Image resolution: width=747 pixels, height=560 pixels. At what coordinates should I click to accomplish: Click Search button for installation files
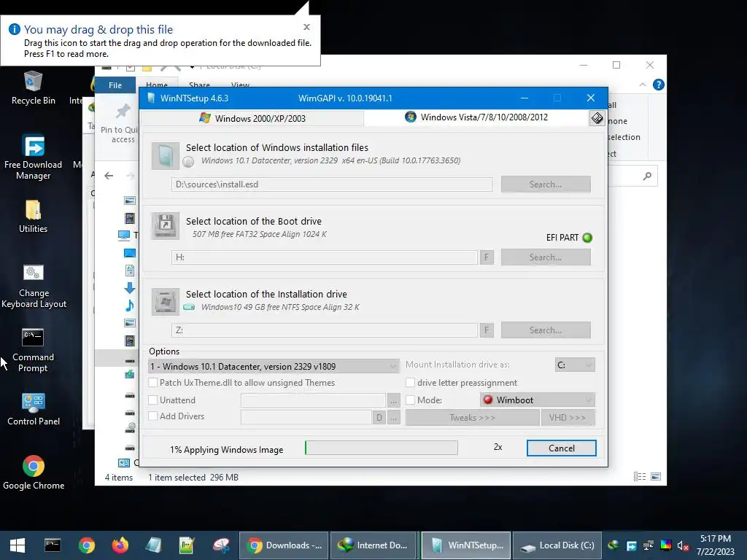click(x=546, y=184)
